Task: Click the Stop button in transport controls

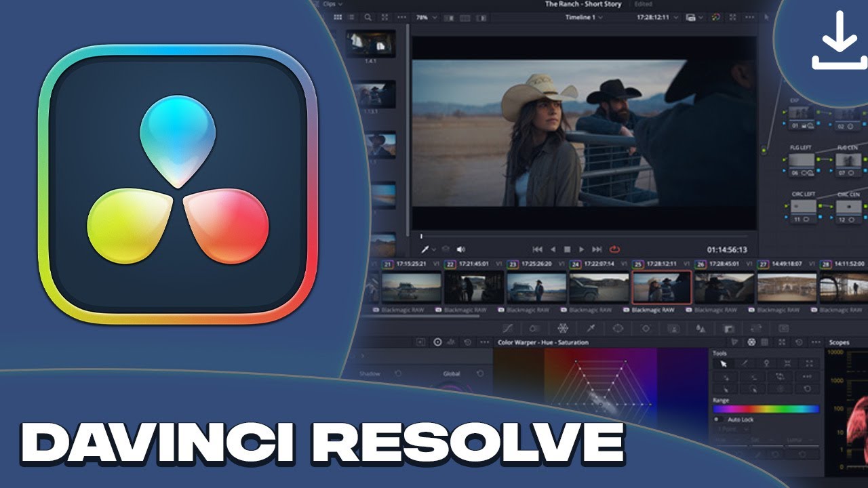Action: point(568,249)
